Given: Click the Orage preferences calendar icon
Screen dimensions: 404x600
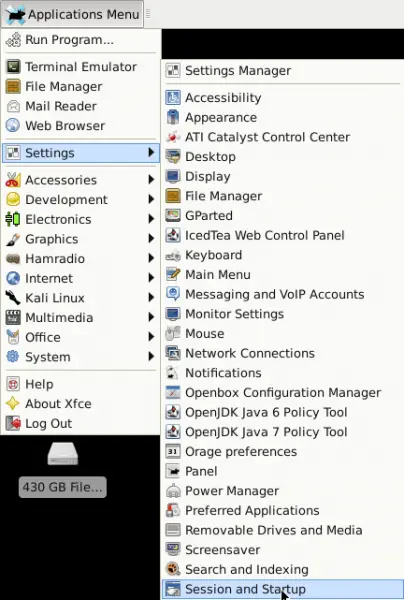Looking at the screenshot, I should pos(173,451).
